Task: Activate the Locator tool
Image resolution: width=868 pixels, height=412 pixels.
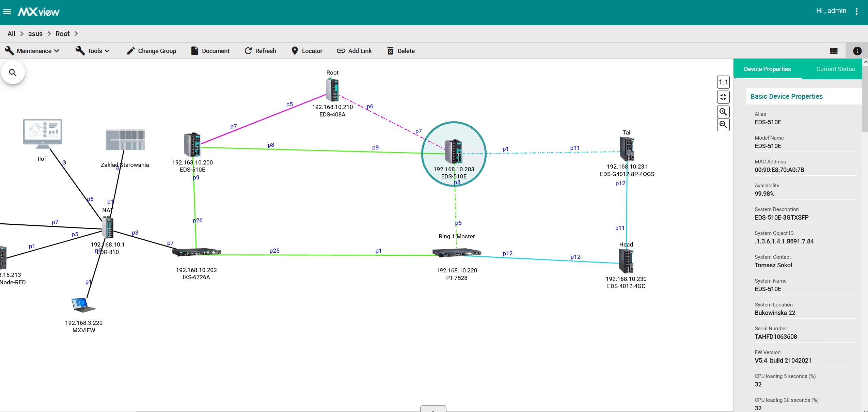Action: 307,51
